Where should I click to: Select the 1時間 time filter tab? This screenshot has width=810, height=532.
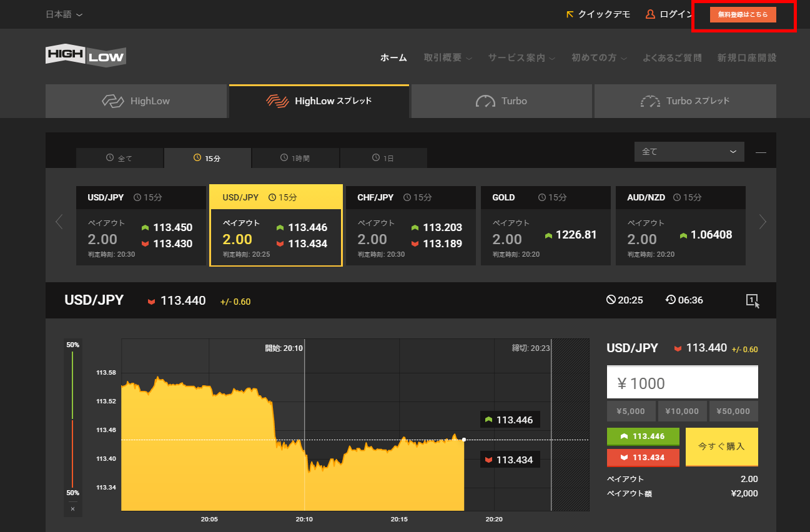[295, 158]
